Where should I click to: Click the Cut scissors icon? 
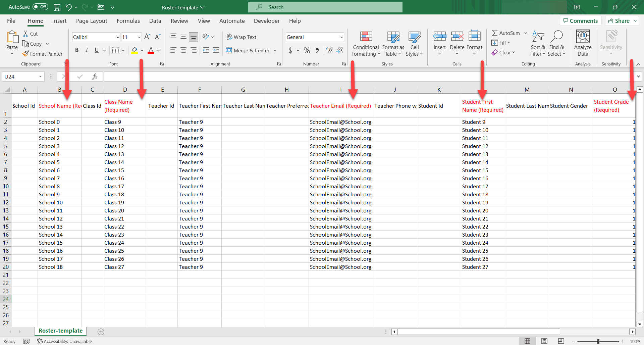point(25,34)
